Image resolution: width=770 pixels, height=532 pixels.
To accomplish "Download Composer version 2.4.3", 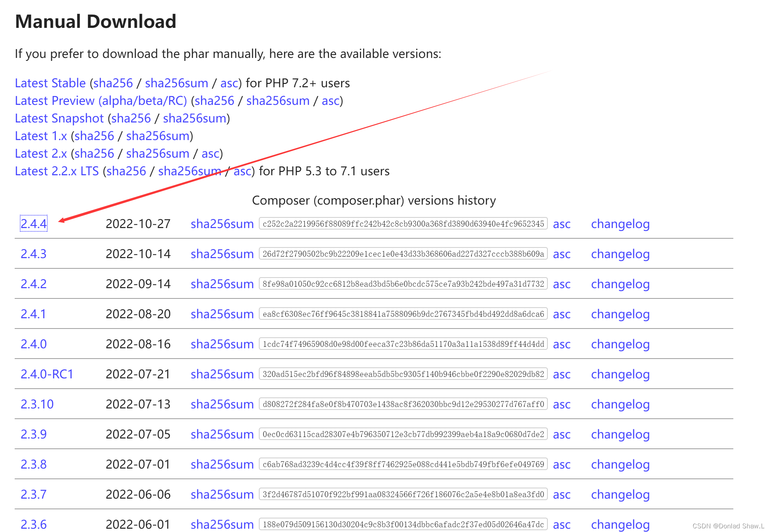I will (34, 254).
